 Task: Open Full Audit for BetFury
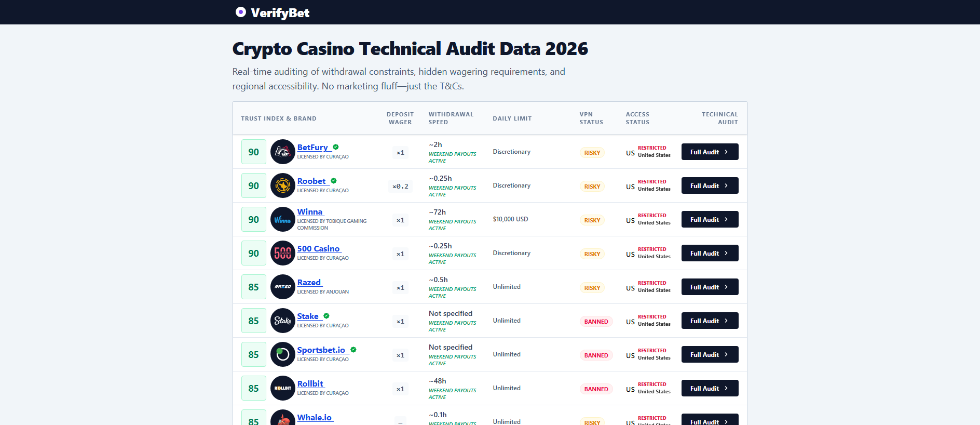pyautogui.click(x=710, y=152)
